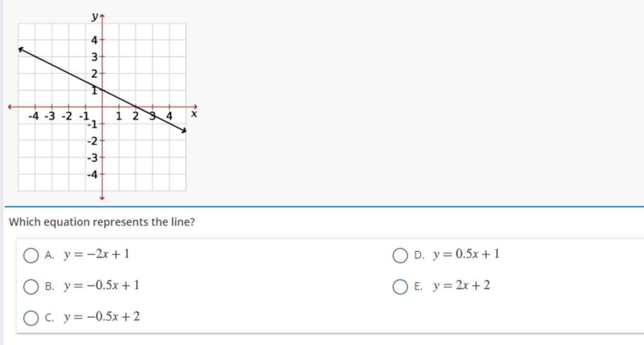This screenshot has height=345, width=644.
Task: Click the -4 tick label on x-axis
Action: point(33,116)
